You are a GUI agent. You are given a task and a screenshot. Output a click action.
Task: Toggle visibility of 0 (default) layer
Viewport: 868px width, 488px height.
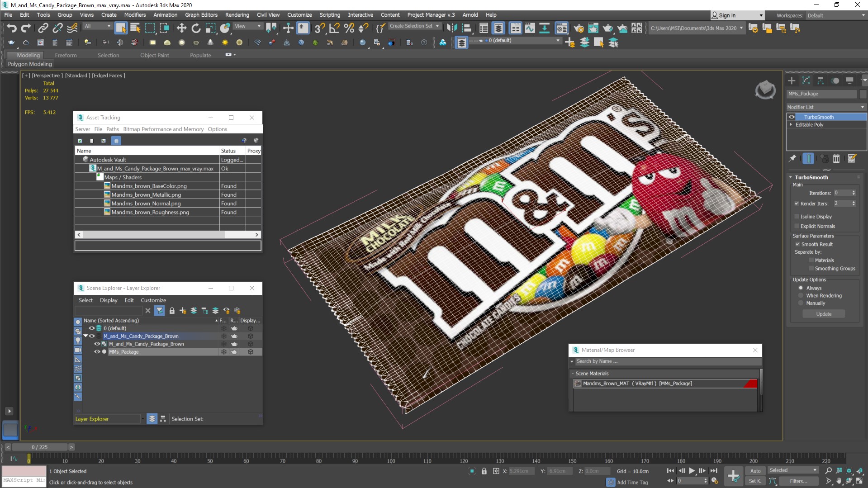pyautogui.click(x=91, y=328)
